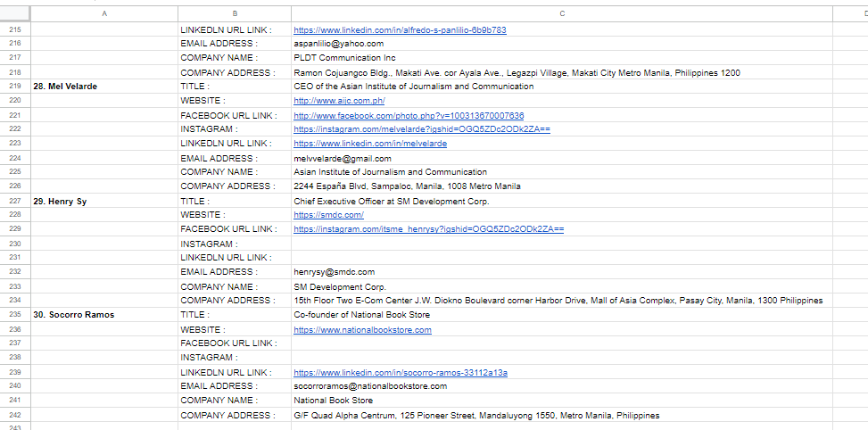This screenshot has height=430, width=868.
Task: Select row 235 header
Action: pos(15,314)
